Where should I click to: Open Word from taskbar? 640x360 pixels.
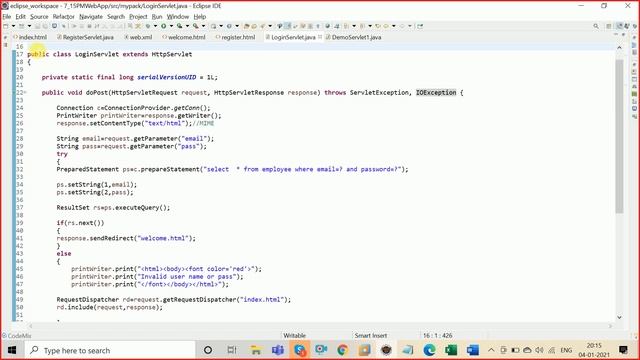[473, 350]
